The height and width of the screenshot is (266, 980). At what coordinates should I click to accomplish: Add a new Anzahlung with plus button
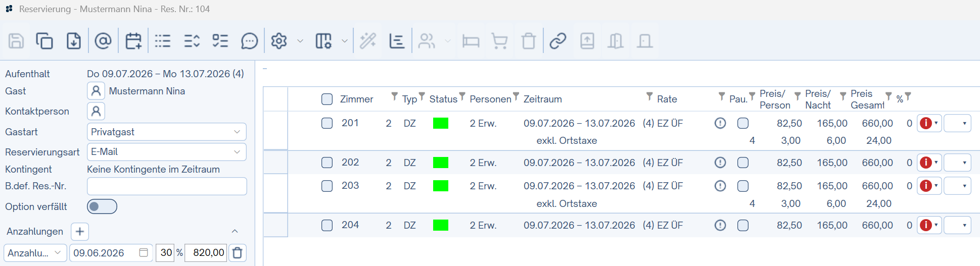pyautogui.click(x=80, y=232)
